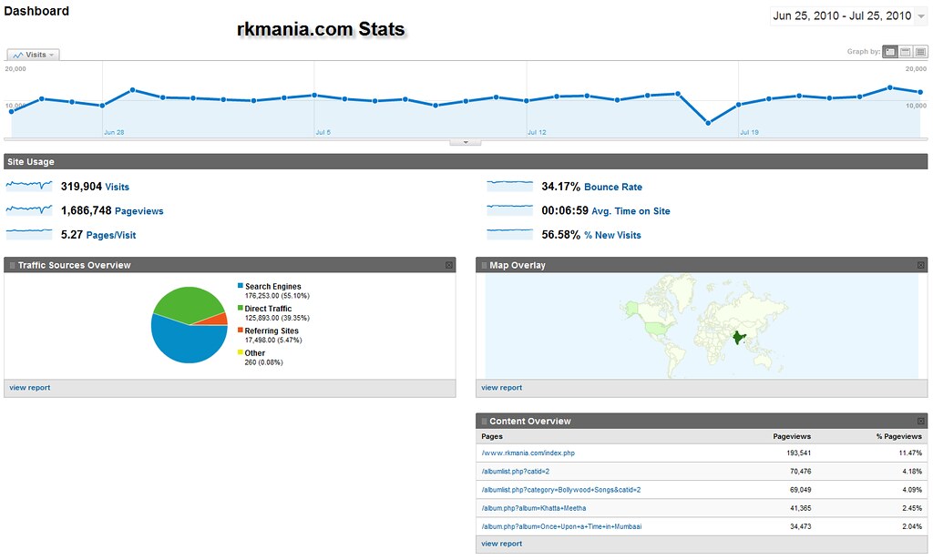Click the blue Search Engines legend swatch
933x560 pixels.
241,286
